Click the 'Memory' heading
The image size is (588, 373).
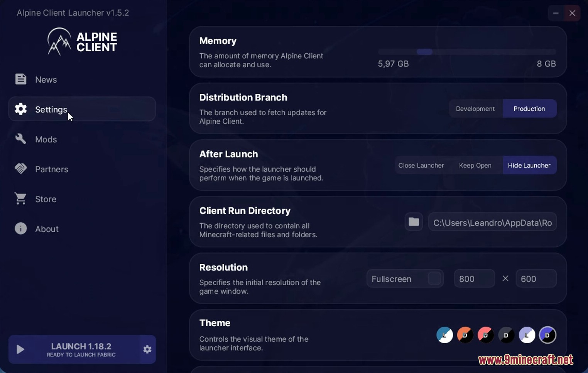[218, 41]
